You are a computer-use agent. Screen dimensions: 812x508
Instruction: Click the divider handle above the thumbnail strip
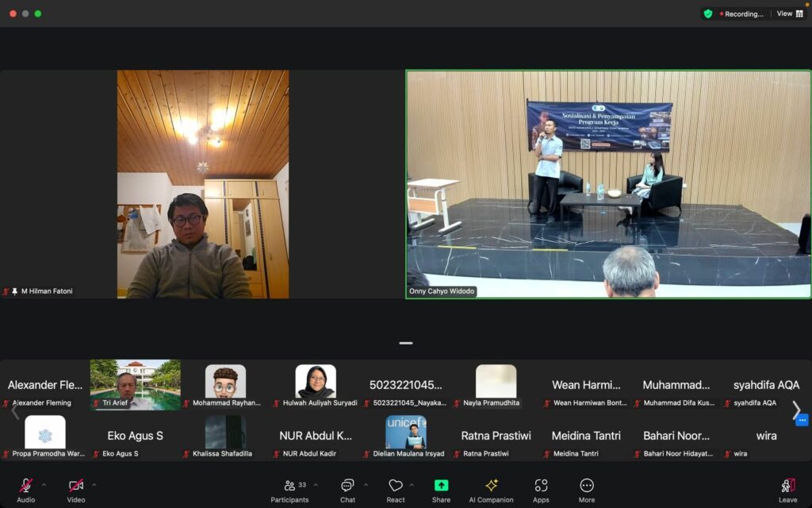click(x=406, y=343)
